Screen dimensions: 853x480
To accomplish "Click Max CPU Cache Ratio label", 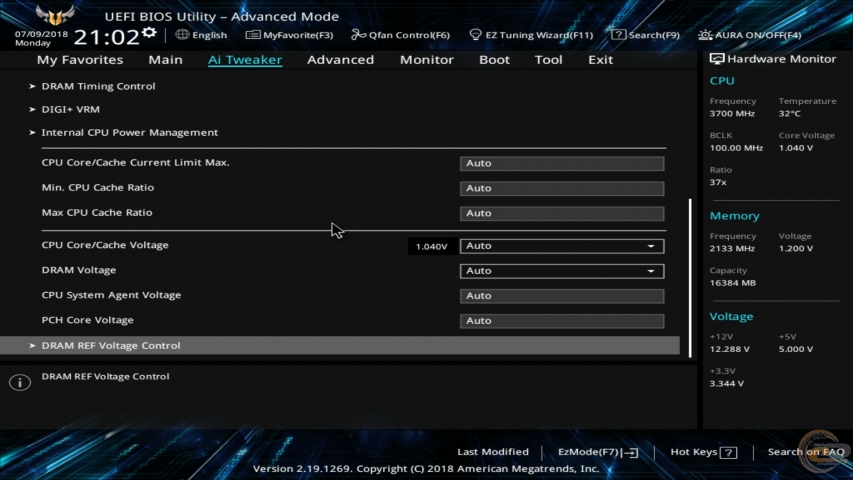I will 97,212.
